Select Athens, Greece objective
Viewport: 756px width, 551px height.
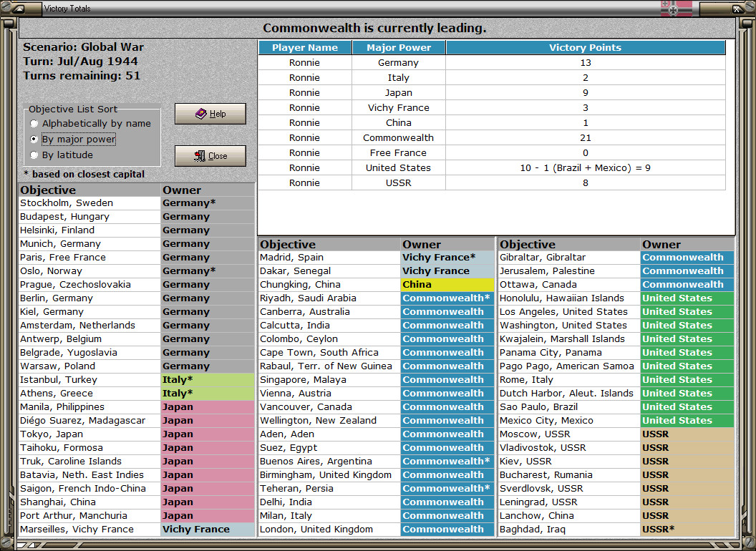(x=89, y=394)
